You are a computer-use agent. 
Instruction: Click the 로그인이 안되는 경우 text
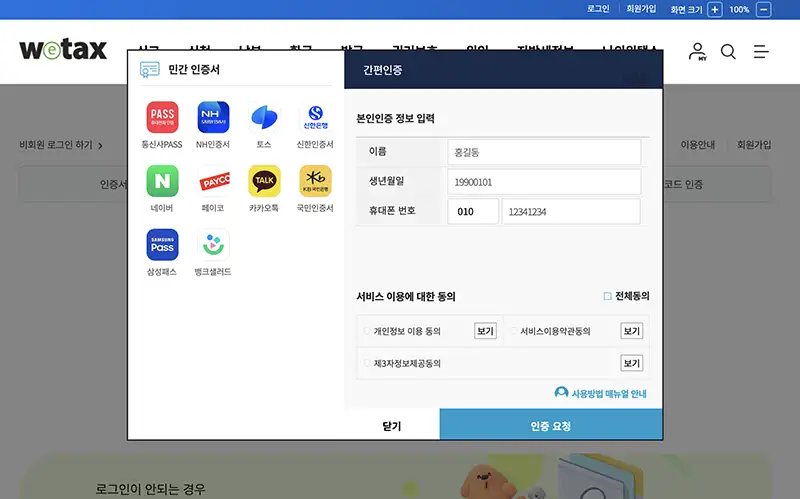pyautogui.click(x=151, y=489)
